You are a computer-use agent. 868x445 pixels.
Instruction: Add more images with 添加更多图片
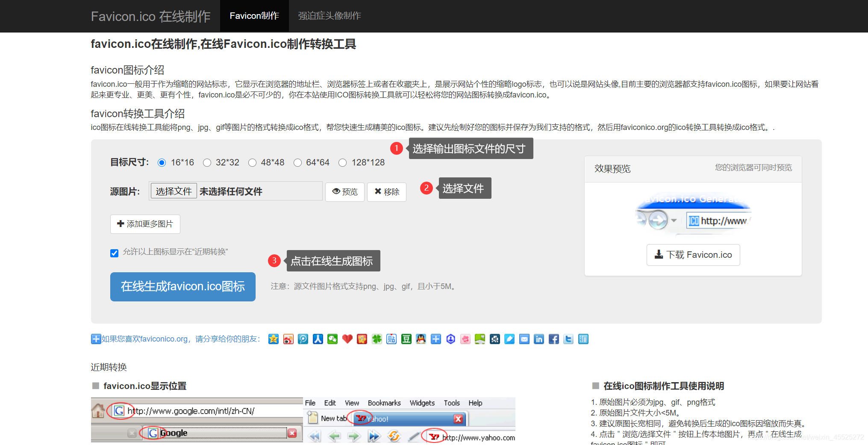point(145,224)
